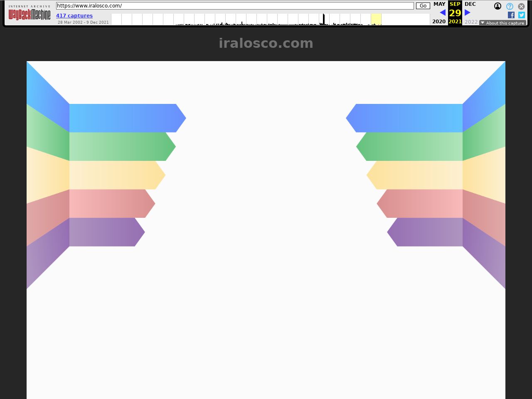532x399 pixels.
Task: Select the 2020 year label
Action: click(439, 22)
